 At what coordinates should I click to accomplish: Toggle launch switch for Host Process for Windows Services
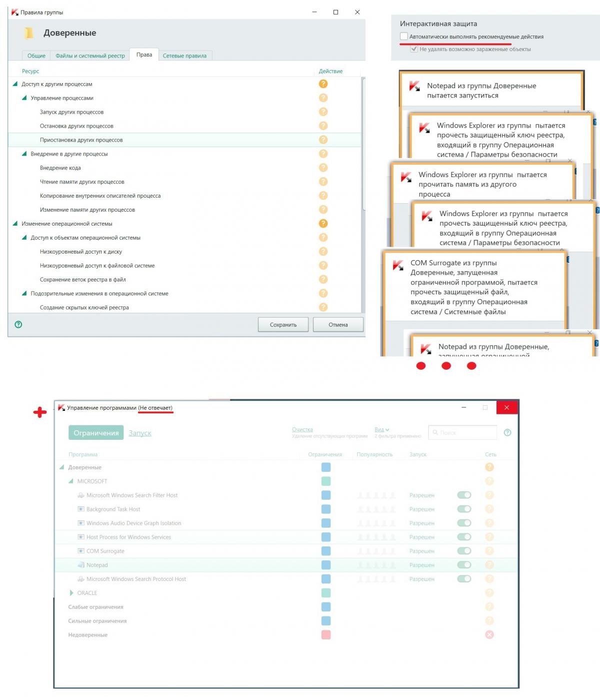click(464, 537)
